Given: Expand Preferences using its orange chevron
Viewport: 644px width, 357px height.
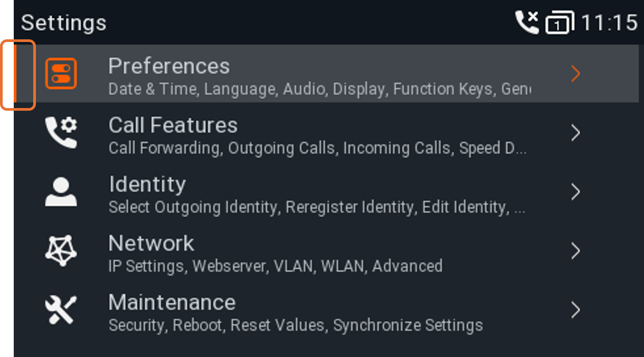Looking at the screenshot, I should coord(576,74).
